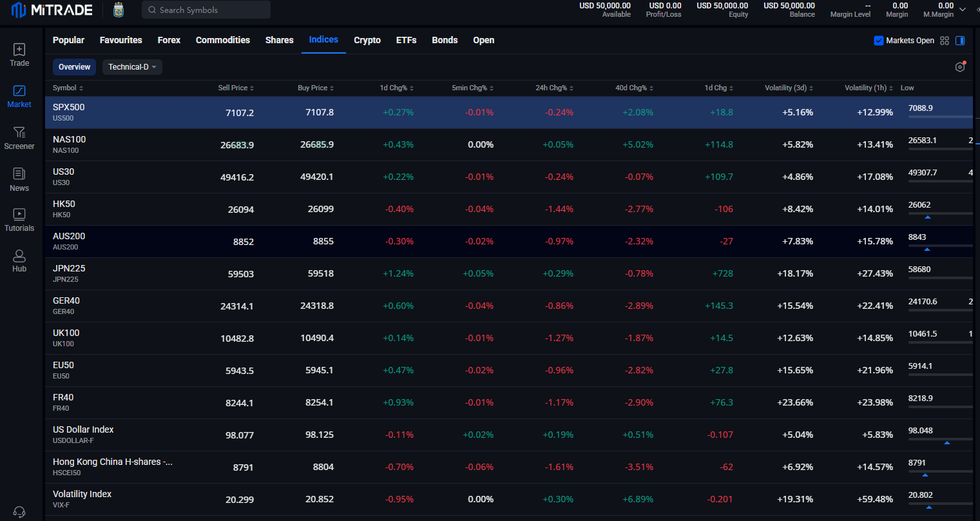This screenshot has width=980, height=521.
Task: Go to the News section
Action: [19, 179]
